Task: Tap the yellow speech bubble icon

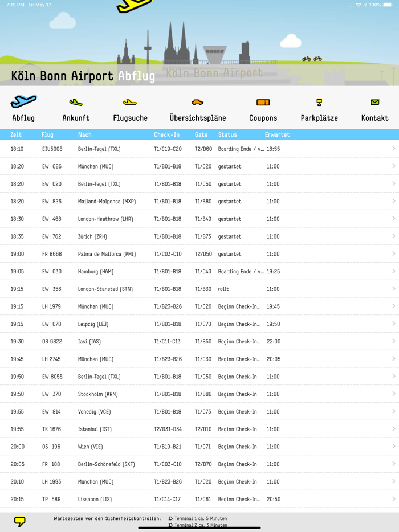Action: coord(20,521)
